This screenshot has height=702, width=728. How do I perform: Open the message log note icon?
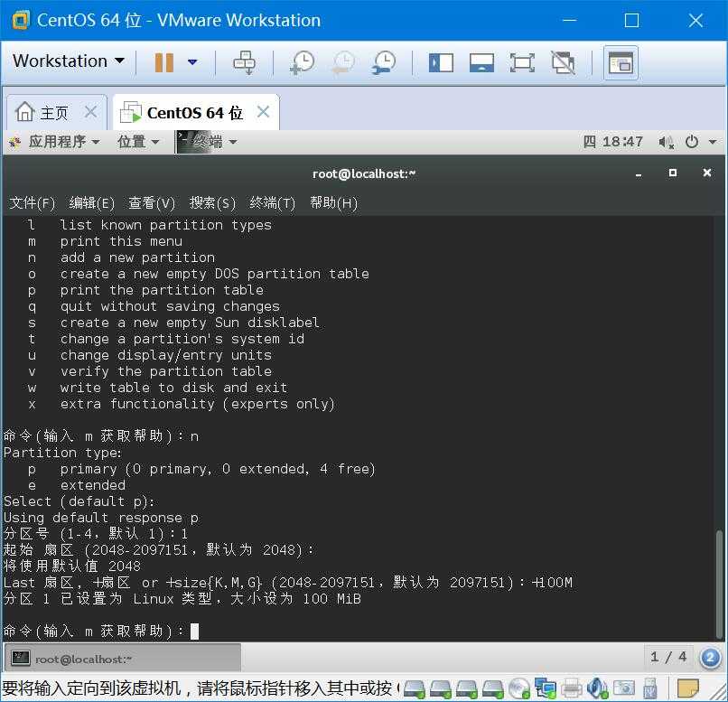tap(688, 688)
